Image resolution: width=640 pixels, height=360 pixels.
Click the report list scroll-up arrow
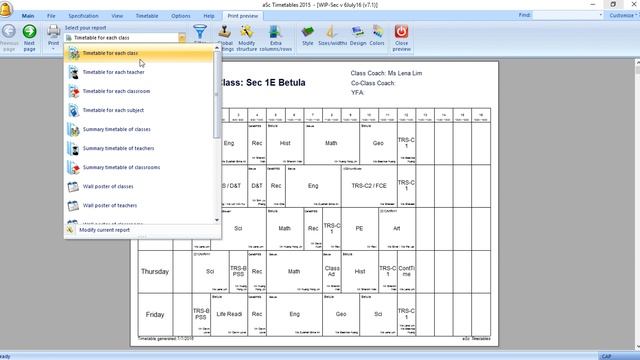pyautogui.click(x=217, y=48)
